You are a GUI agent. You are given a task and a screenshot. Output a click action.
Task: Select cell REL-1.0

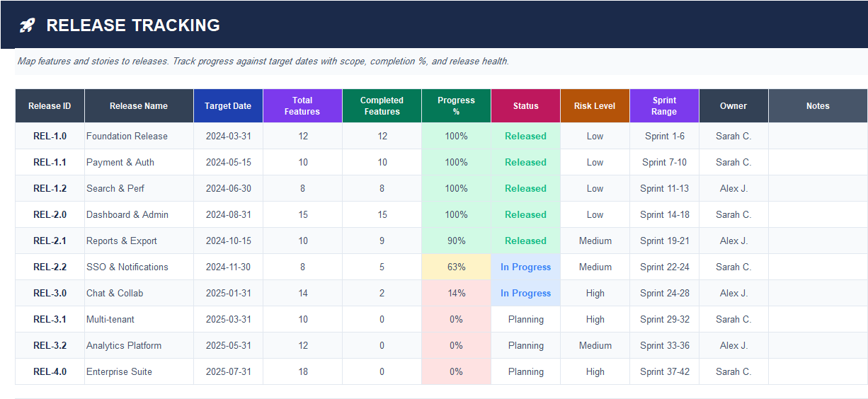50,136
